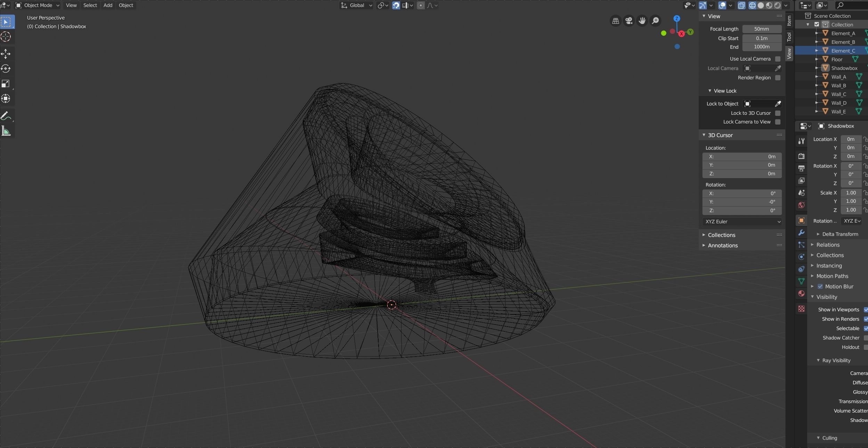Screen dimensions: 868x448
Task: Switch to the Tool sidebar tab
Action: pyautogui.click(x=789, y=37)
